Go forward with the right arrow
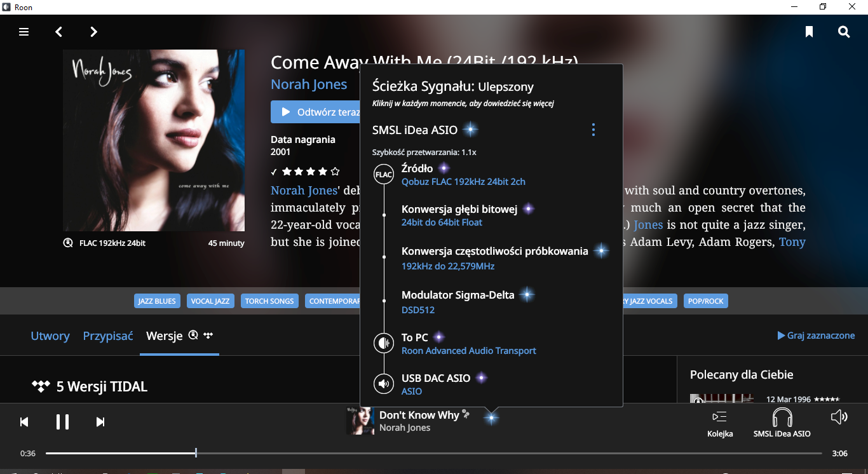This screenshot has height=474, width=868. click(93, 32)
